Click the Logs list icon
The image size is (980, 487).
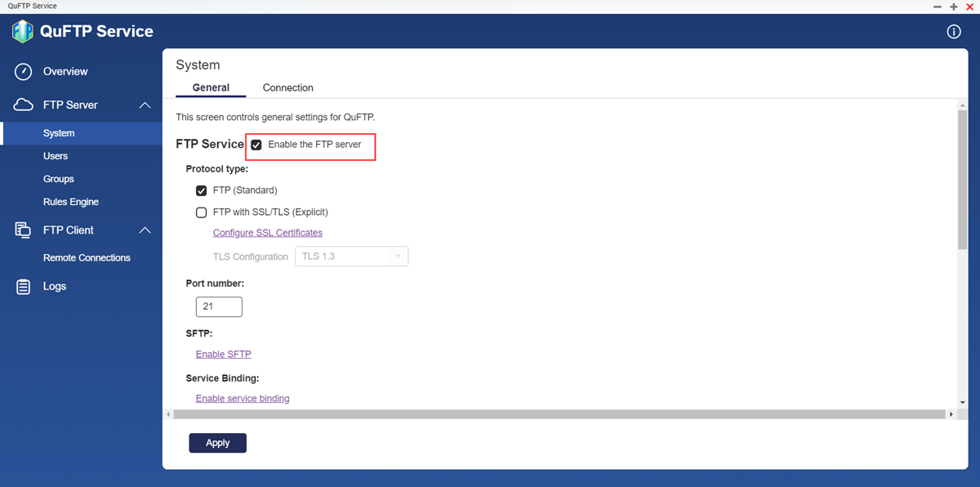pyautogui.click(x=24, y=287)
